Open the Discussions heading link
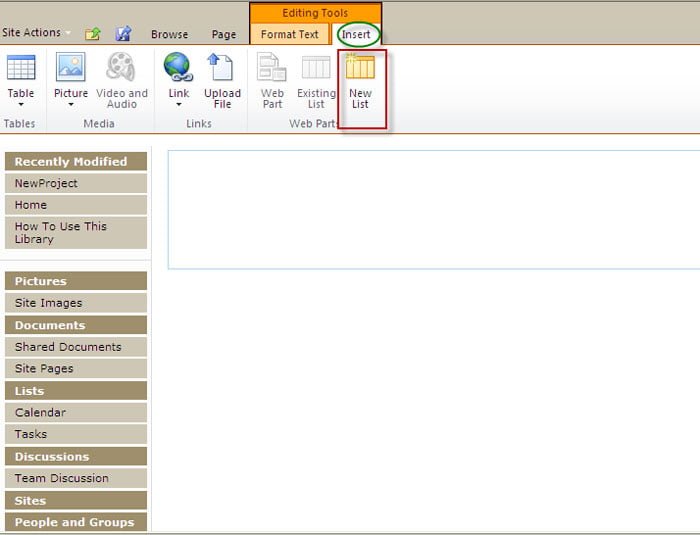Image resolution: width=700 pixels, height=535 pixels. 76,456
